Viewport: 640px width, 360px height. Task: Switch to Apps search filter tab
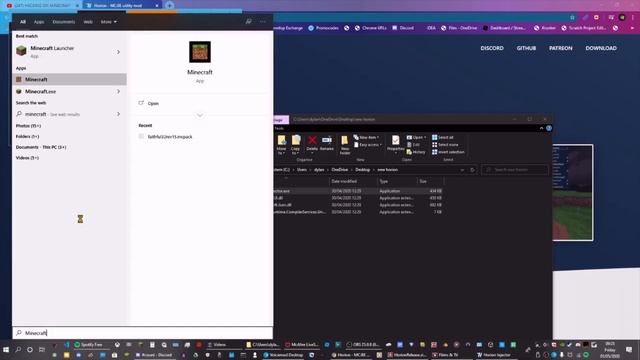point(39,22)
